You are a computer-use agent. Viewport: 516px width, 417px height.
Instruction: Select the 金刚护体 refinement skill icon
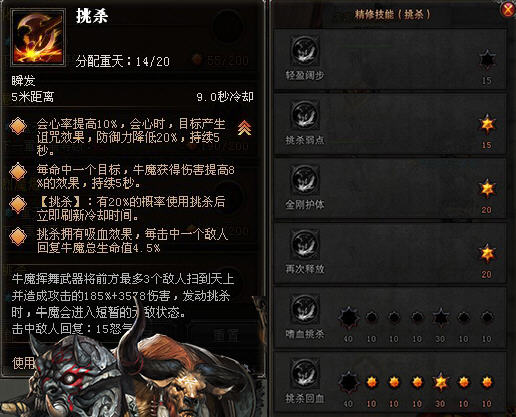[x=305, y=180]
